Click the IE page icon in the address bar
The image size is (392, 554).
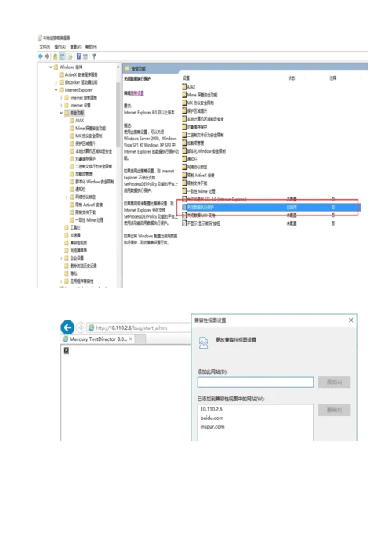[91, 328]
